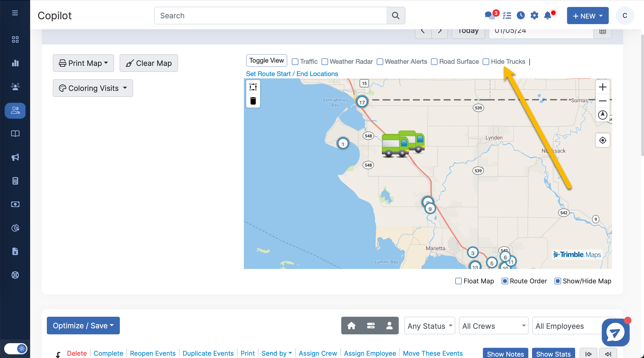This screenshot has height=358, width=644.
Task: Open the life ring support icon
Action: pos(15,275)
